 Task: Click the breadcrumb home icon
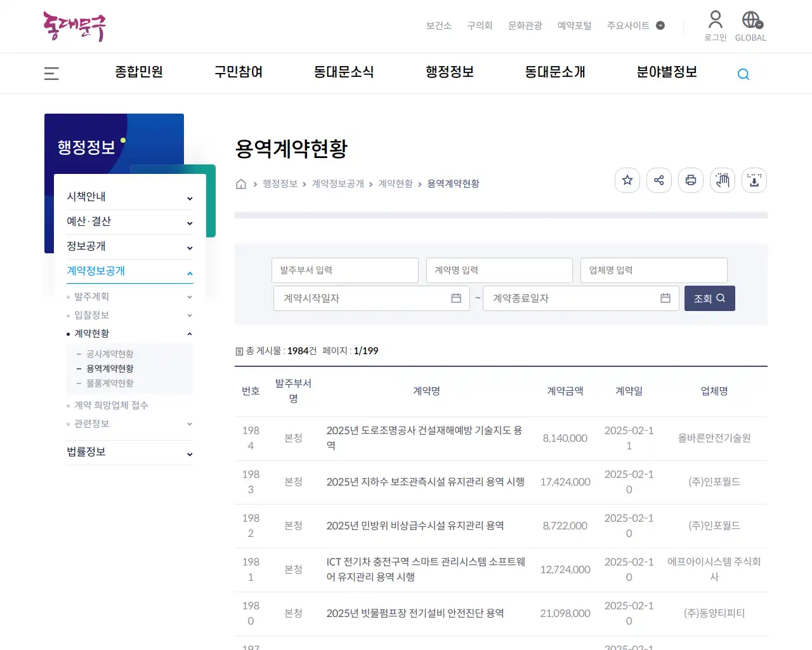[x=241, y=184]
